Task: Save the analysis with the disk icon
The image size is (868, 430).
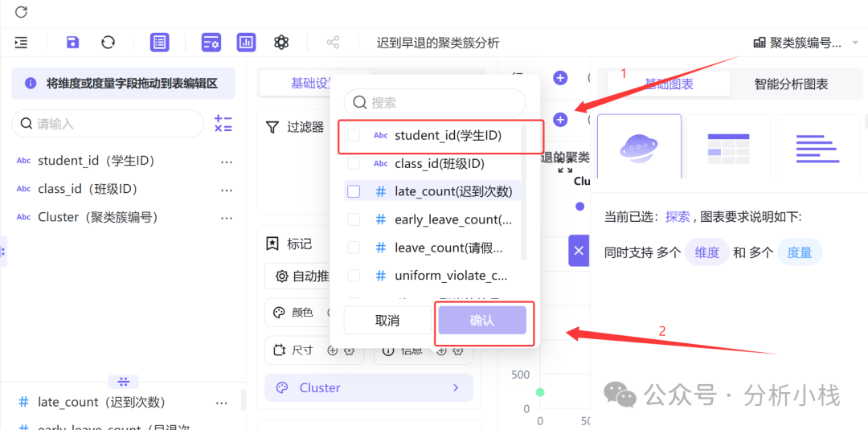Action: (72, 43)
